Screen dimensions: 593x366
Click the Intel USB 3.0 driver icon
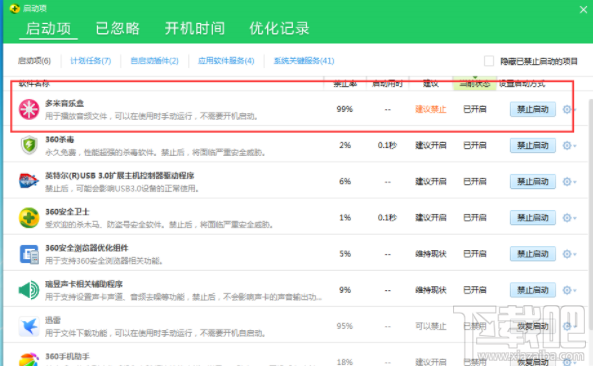[29, 181]
